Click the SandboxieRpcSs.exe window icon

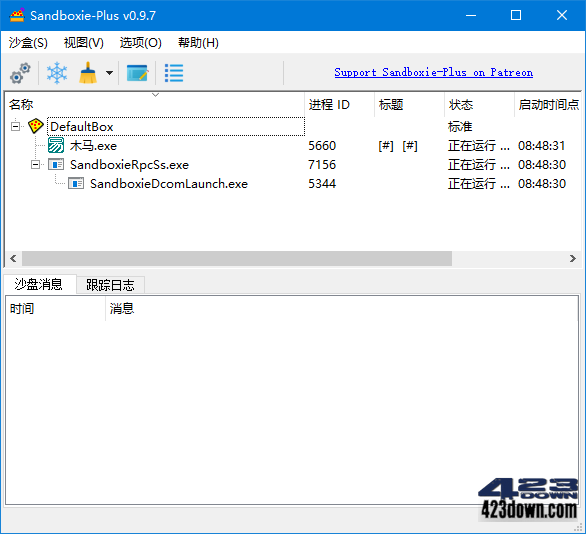point(56,164)
